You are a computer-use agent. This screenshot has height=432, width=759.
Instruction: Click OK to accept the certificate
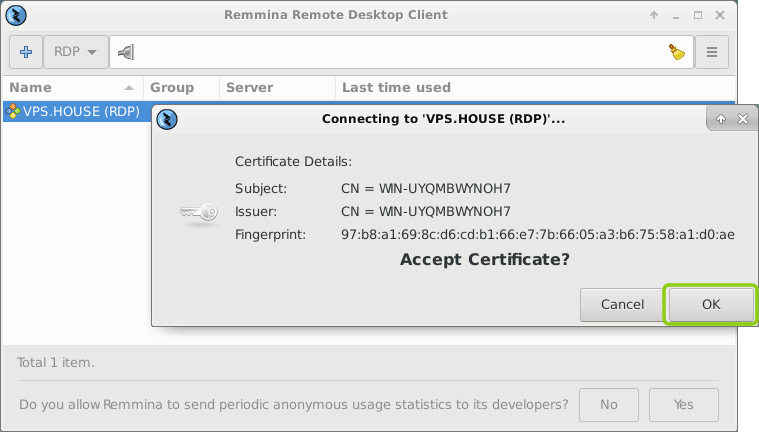[x=711, y=304]
